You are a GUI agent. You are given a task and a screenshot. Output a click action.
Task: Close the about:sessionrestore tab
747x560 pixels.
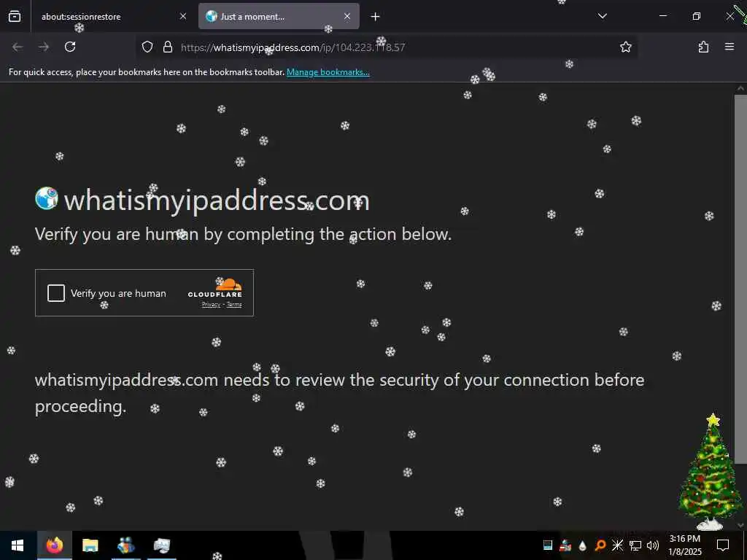[x=183, y=17]
